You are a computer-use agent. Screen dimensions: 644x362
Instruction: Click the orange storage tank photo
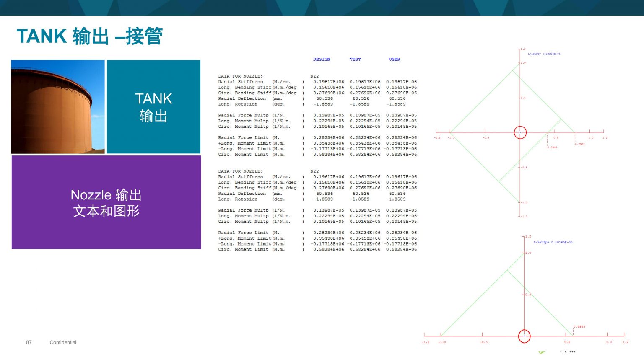click(58, 107)
